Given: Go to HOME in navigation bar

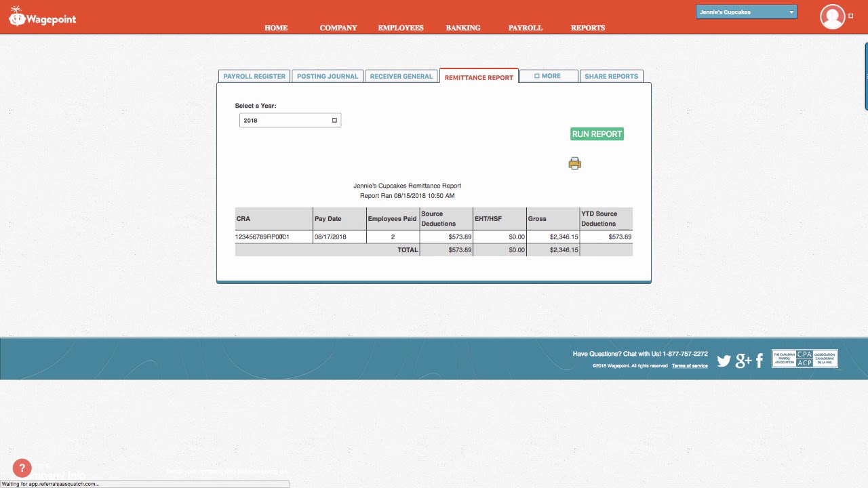Looking at the screenshot, I should pyautogui.click(x=276, y=28).
